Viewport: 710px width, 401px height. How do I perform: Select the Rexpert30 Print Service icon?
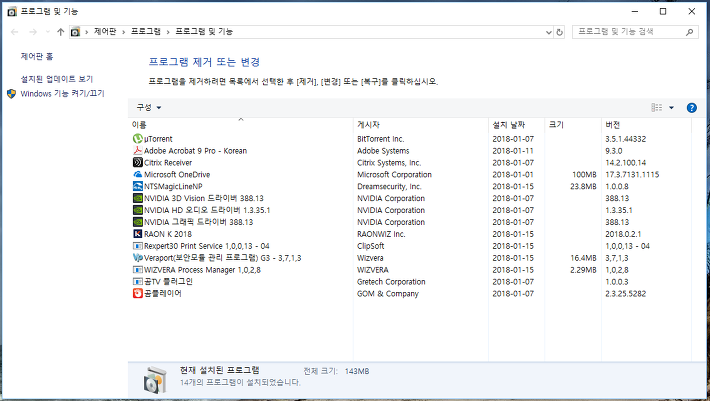[x=138, y=246]
